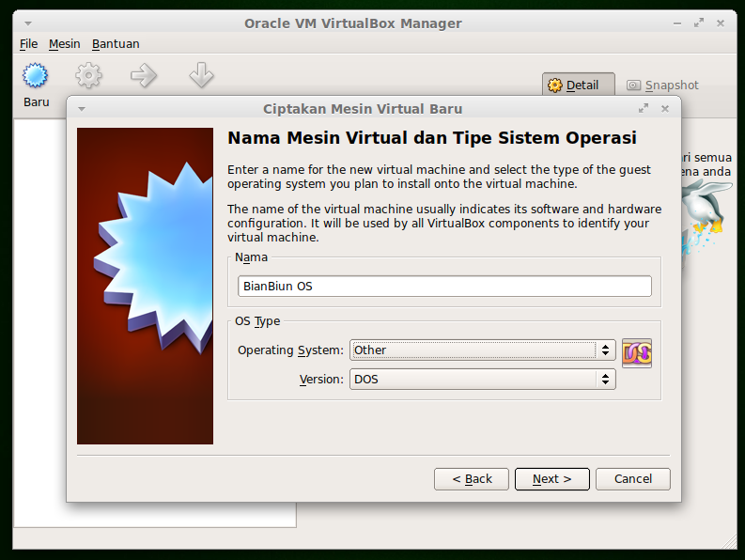Click the 'Nama' group label

[x=252, y=257]
